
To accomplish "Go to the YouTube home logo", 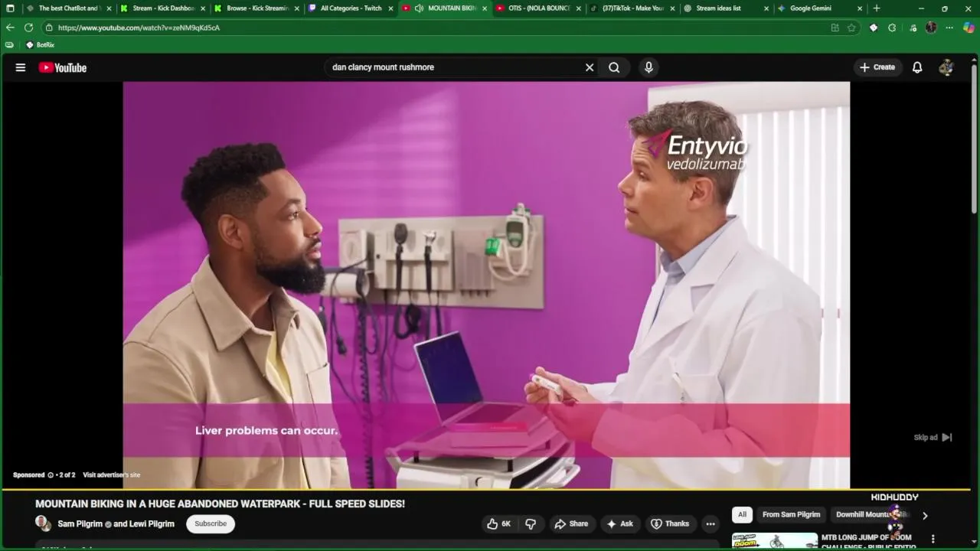I will pos(63,67).
